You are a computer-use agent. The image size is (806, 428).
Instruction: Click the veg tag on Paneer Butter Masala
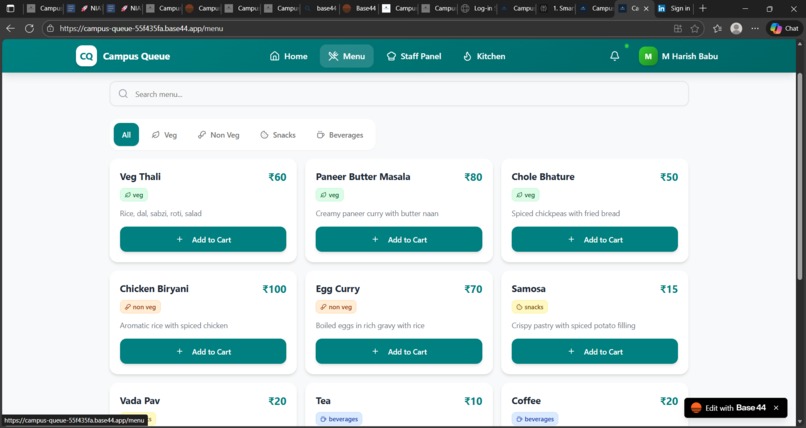pos(330,195)
